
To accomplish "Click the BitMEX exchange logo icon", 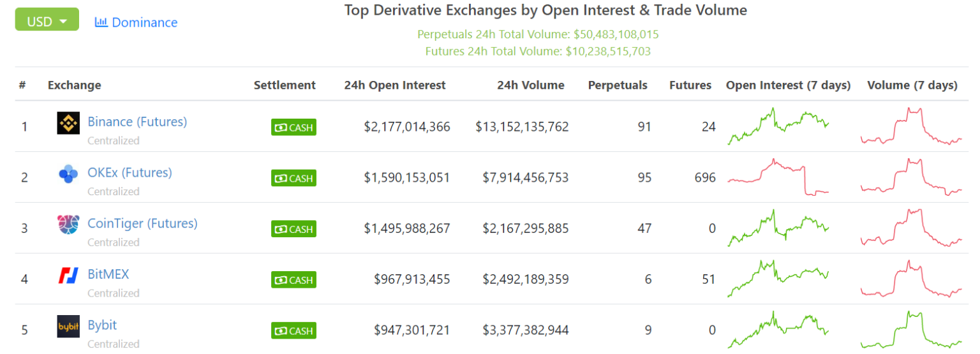I will pos(68,276).
